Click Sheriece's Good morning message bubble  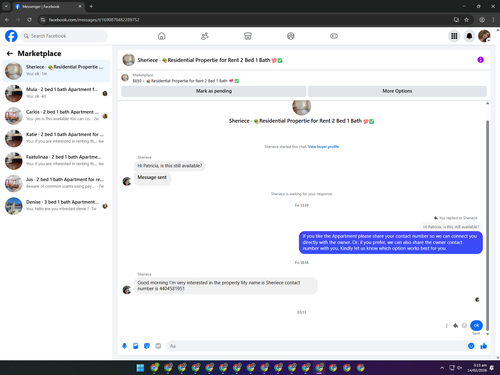(226, 286)
